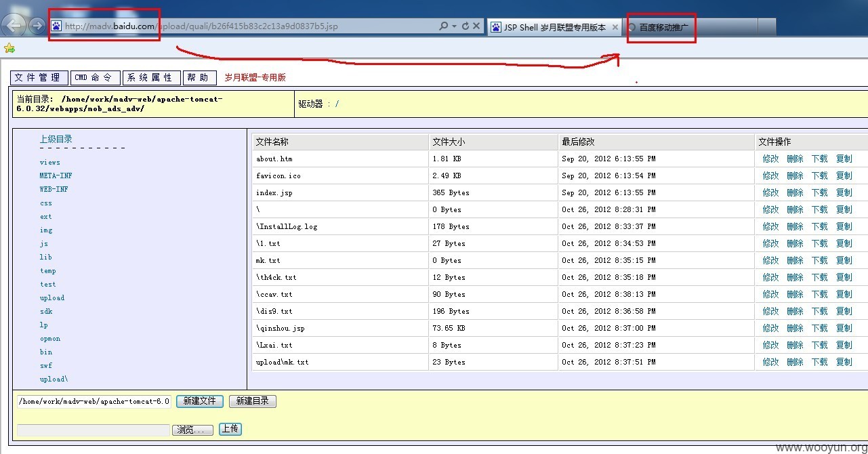Image resolution: width=868 pixels, height=454 pixels.
Task: Click 下载 for \qinshou.jsp
Action: [819, 328]
